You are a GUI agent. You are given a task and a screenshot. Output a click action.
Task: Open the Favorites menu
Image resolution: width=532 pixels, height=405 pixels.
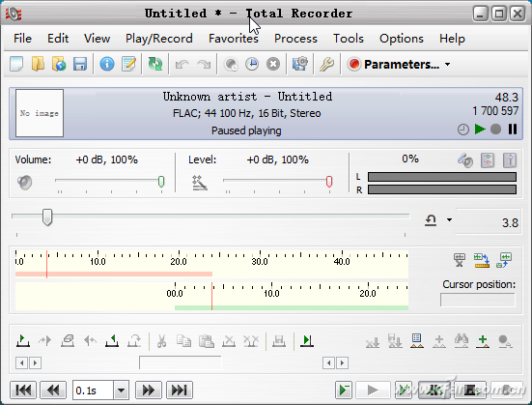(234, 39)
